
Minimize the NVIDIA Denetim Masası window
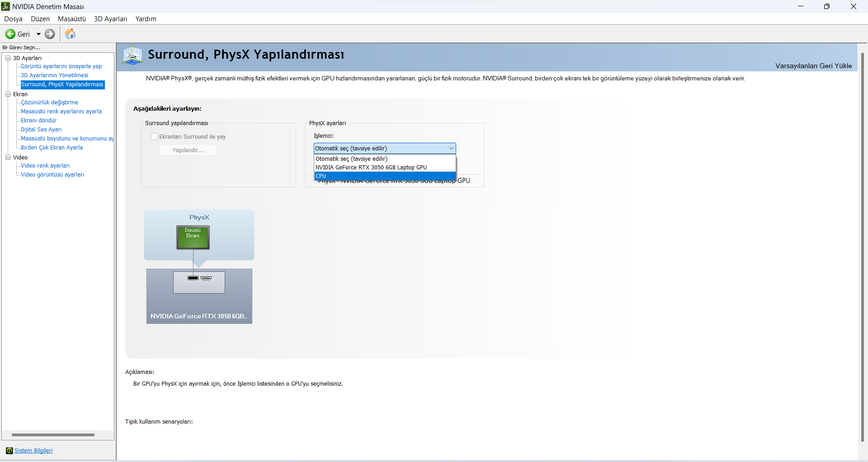pos(801,6)
